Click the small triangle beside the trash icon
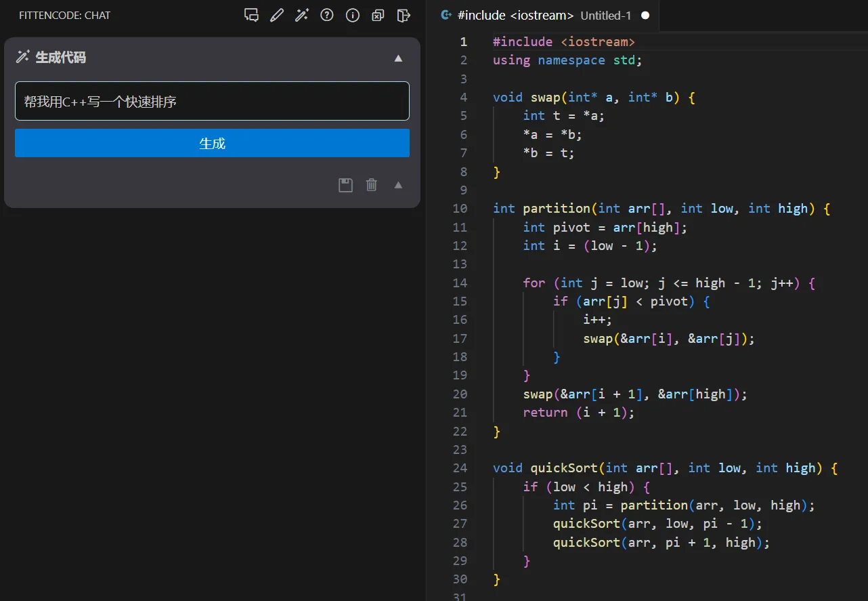The height and width of the screenshot is (601, 868). pyautogui.click(x=398, y=185)
